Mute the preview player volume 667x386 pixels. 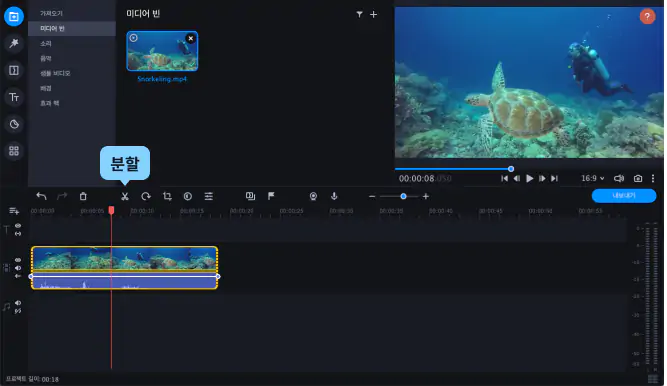coord(619,178)
